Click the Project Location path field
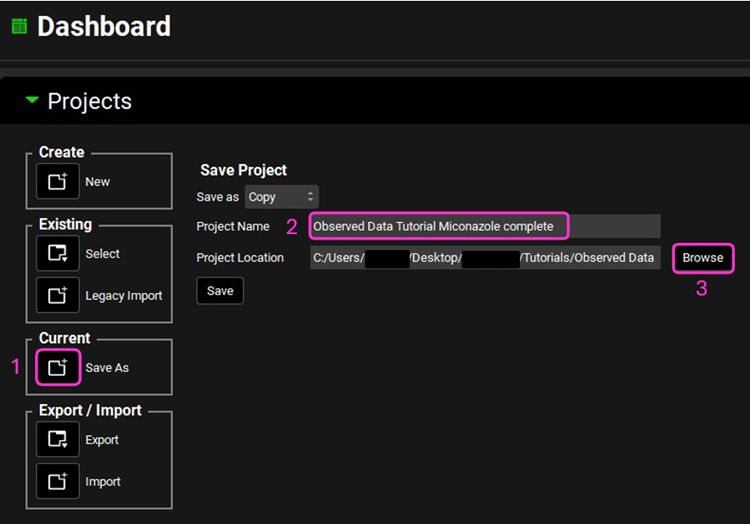 coord(484,258)
